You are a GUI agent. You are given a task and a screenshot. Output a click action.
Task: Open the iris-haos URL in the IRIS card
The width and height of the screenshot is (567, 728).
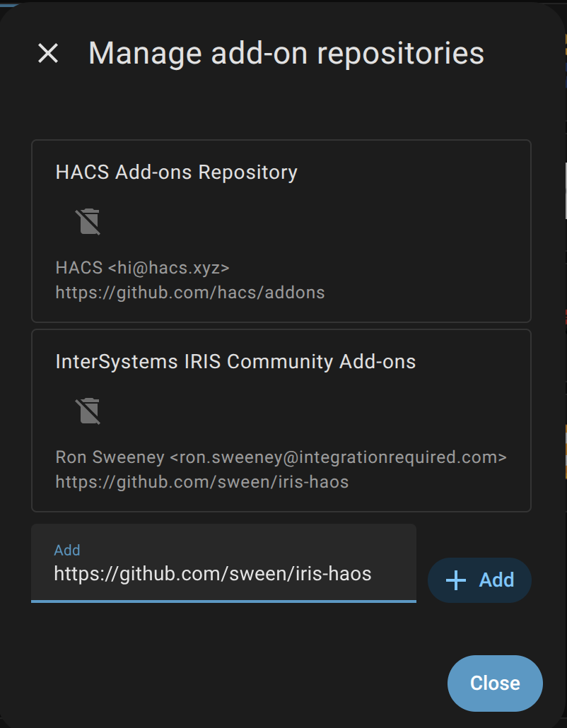pyautogui.click(x=201, y=482)
